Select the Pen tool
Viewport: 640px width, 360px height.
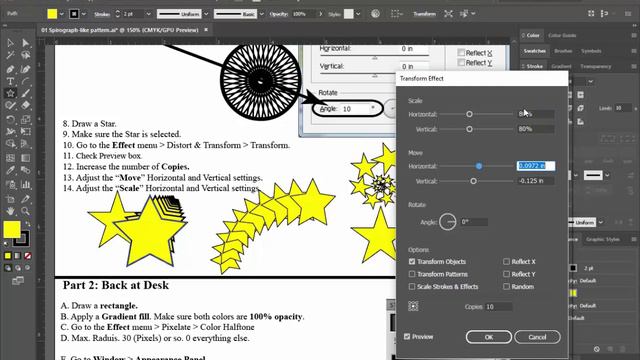(x=10, y=69)
